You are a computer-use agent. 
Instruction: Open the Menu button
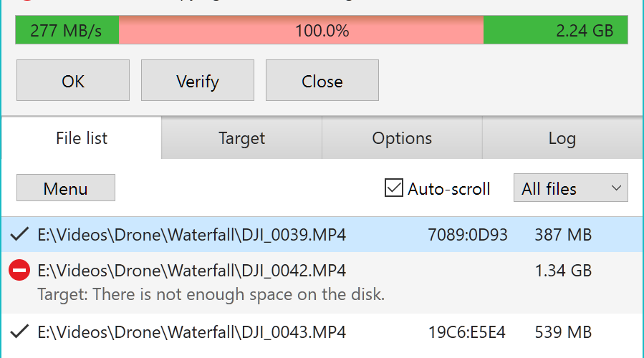(66, 188)
